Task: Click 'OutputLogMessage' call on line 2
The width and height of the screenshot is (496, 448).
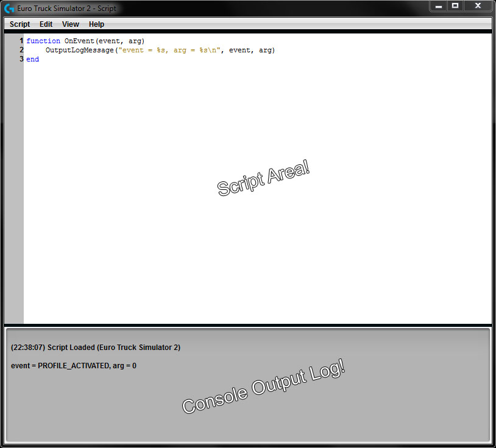Action: click(79, 50)
